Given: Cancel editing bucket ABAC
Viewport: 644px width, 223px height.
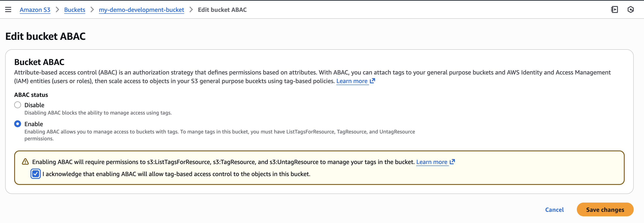Looking at the screenshot, I should (x=554, y=209).
